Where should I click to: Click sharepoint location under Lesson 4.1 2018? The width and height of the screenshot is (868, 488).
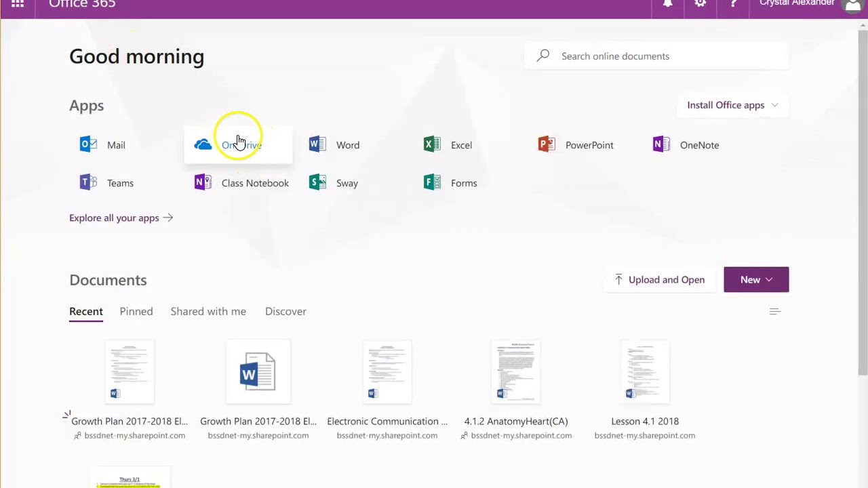[x=645, y=435]
